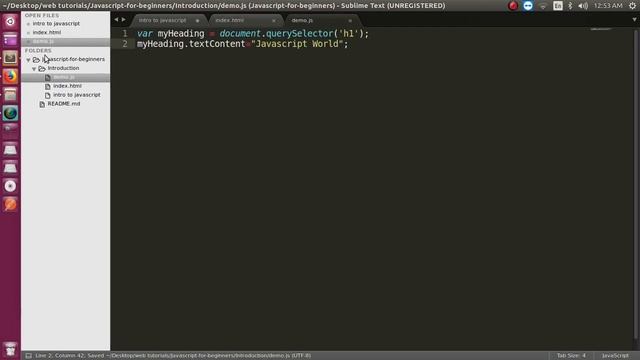Image resolution: width=640 pixels, height=360 pixels.
Task: Change Tab Size in status bar
Action: click(571, 356)
